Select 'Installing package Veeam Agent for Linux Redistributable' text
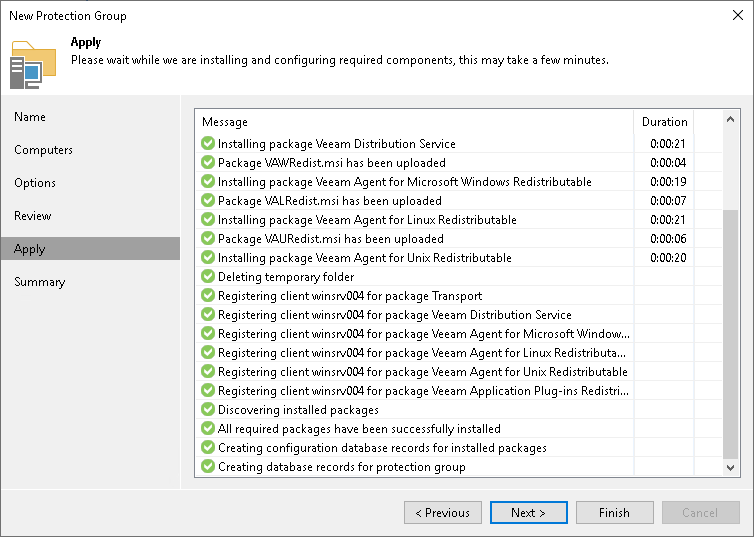Image resolution: width=754 pixels, height=537 pixels. (367, 220)
